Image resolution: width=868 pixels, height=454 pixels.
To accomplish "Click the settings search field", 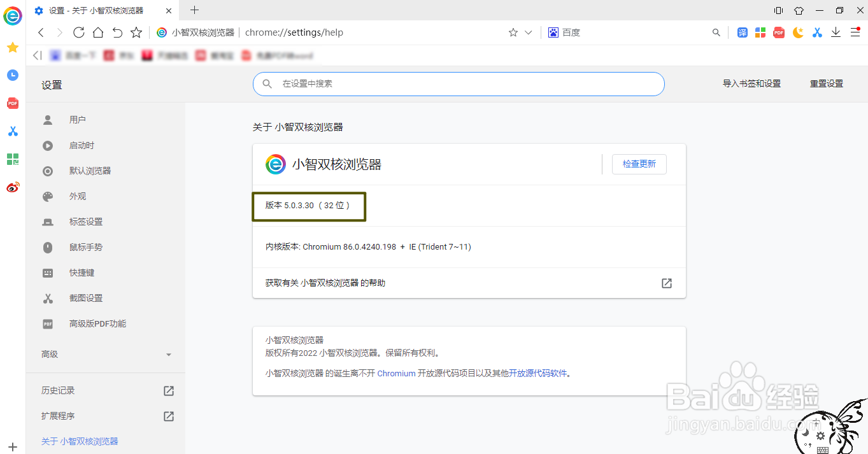I will click(459, 83).
